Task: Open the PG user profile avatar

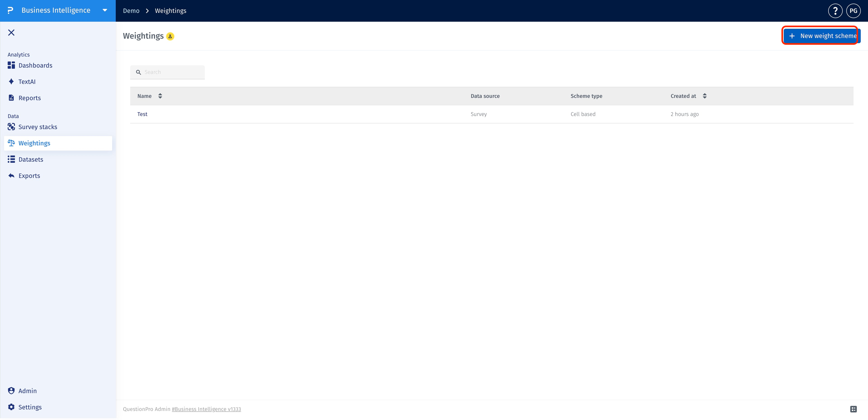Action: click(x=853, y=11)
